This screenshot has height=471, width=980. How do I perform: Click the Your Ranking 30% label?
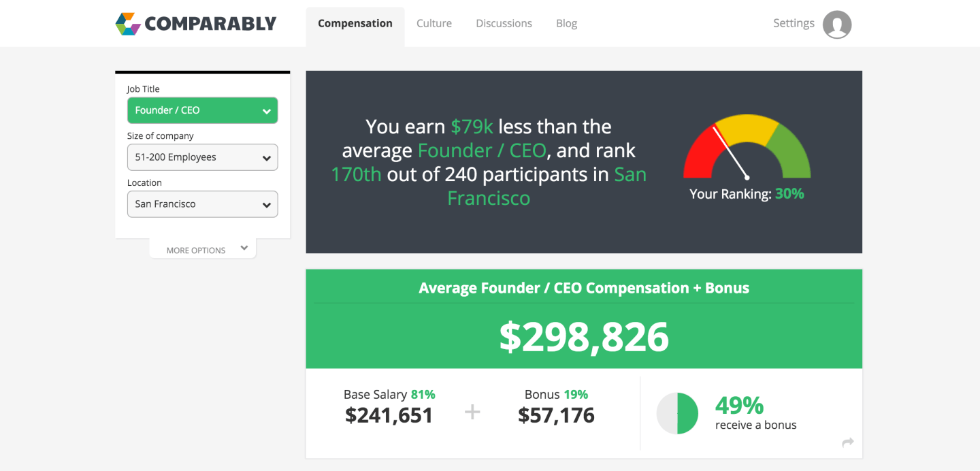(x=747, y=194)
